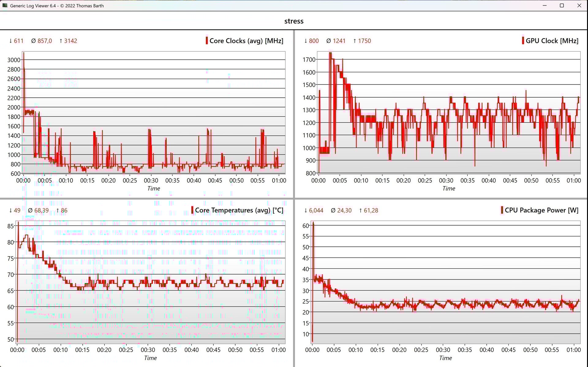
Task: Close the Generic Log Viewer window
Action: pos(579,6)
